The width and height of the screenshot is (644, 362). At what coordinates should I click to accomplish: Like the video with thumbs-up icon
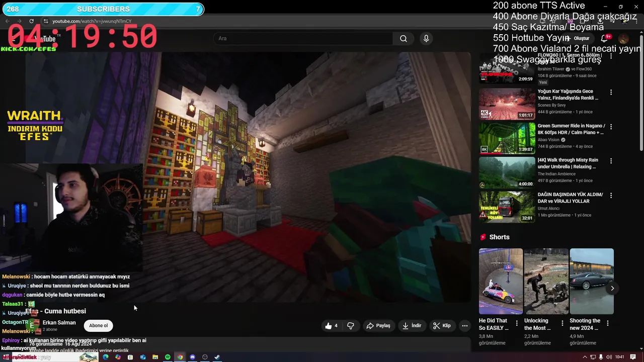[x=332, y=326]
